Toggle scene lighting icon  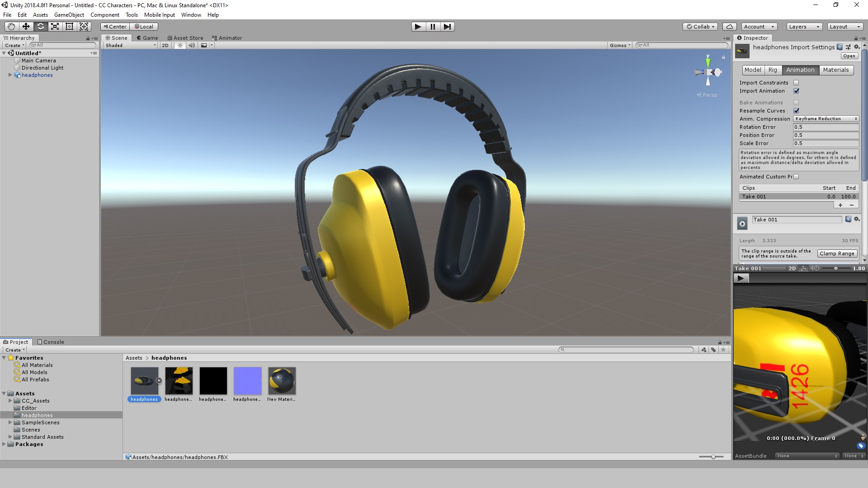point(180,45)
